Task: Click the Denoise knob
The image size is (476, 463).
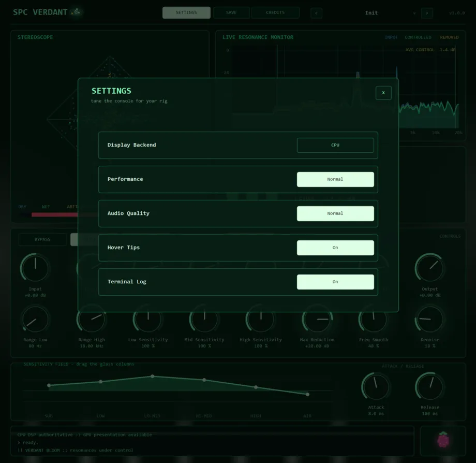Action: (x=430, y=319)
